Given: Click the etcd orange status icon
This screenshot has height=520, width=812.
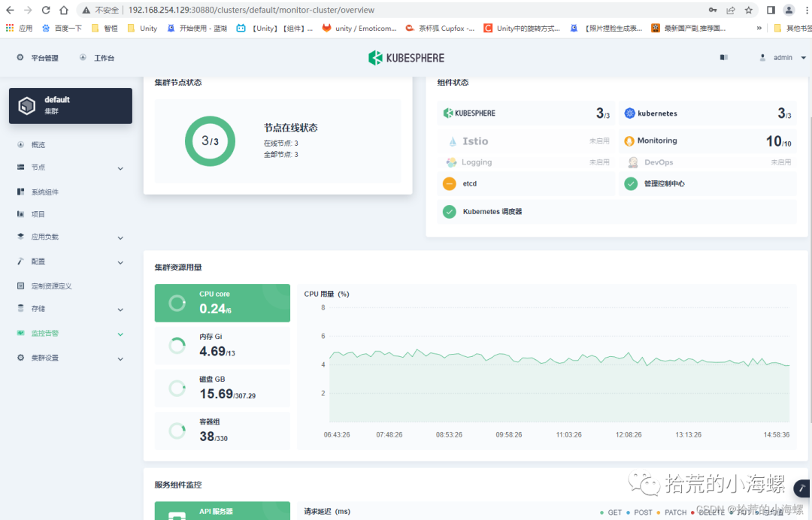Looking at the screenshot, I should pos(450,183).
